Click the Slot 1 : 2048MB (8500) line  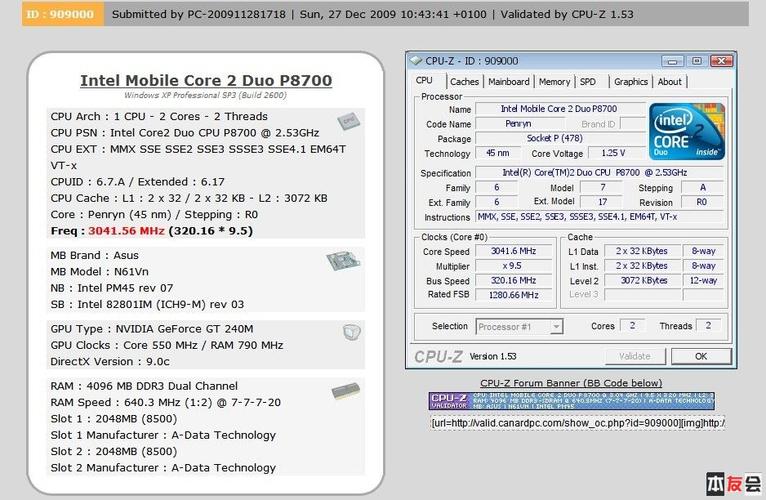(x=114, y=419)
